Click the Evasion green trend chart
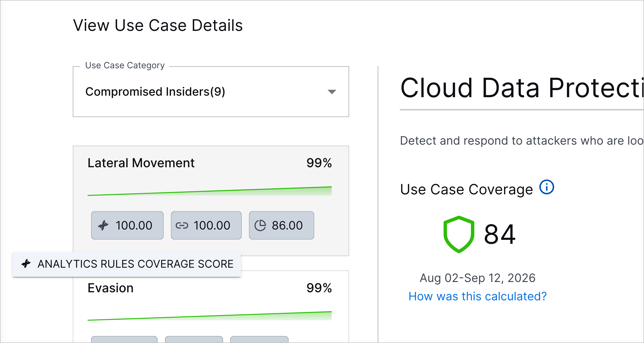644x343 pixels. (210, 316)
